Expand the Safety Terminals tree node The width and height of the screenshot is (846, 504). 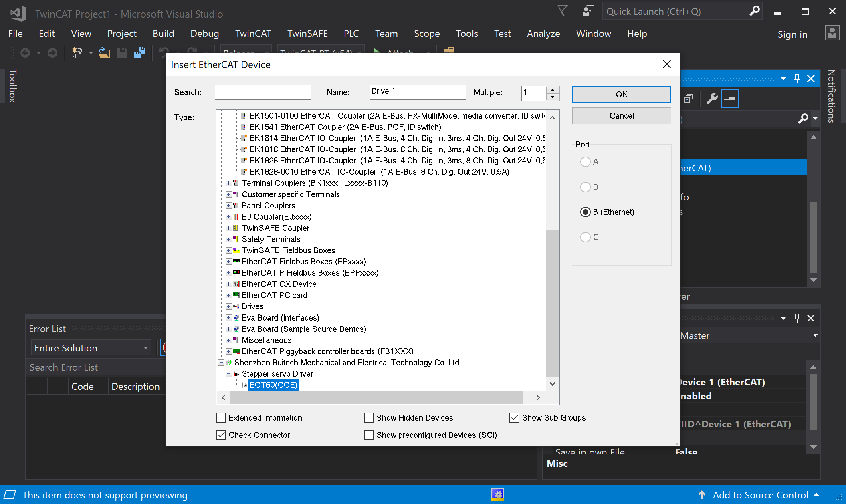(228, 239)
